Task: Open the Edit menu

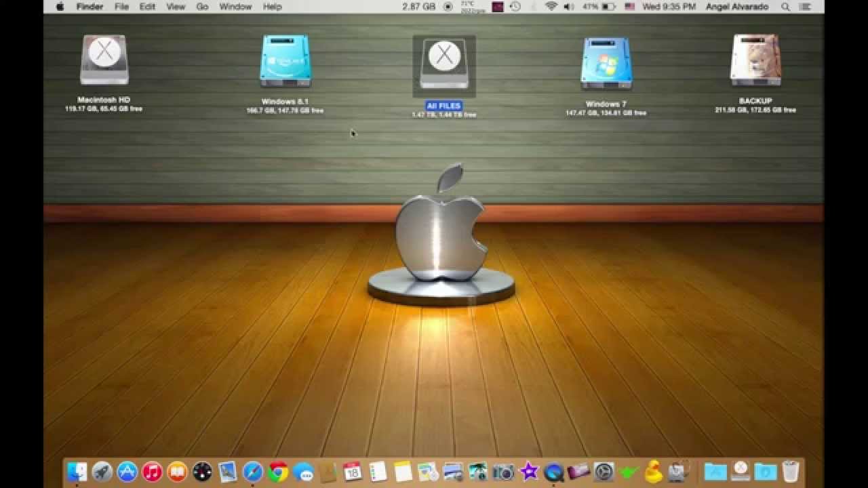Action: click(147, 7)
